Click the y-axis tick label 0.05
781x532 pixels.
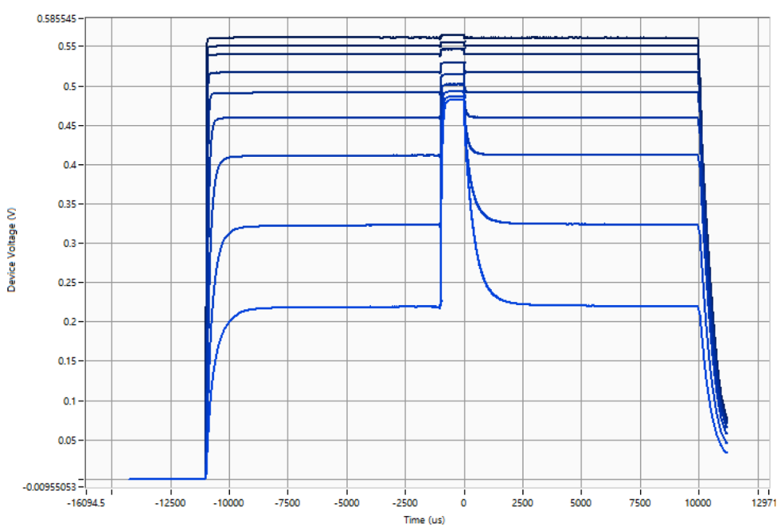point(68,440)
